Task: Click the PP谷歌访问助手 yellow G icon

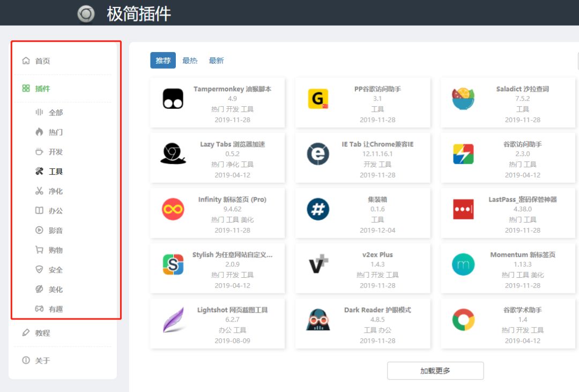Action: pyautogui.click(x=318, y=99)
